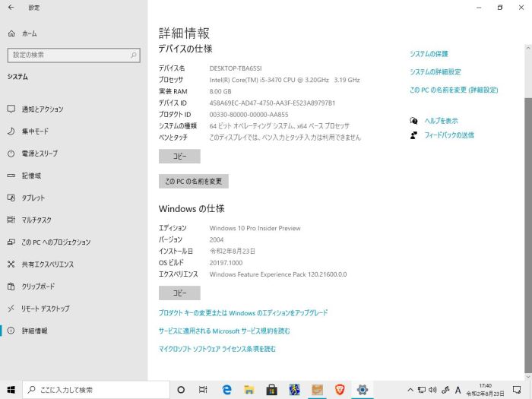Open マルチタスク settings
Image resolution: width=532 pixels, height=399 pixels.
36,220
